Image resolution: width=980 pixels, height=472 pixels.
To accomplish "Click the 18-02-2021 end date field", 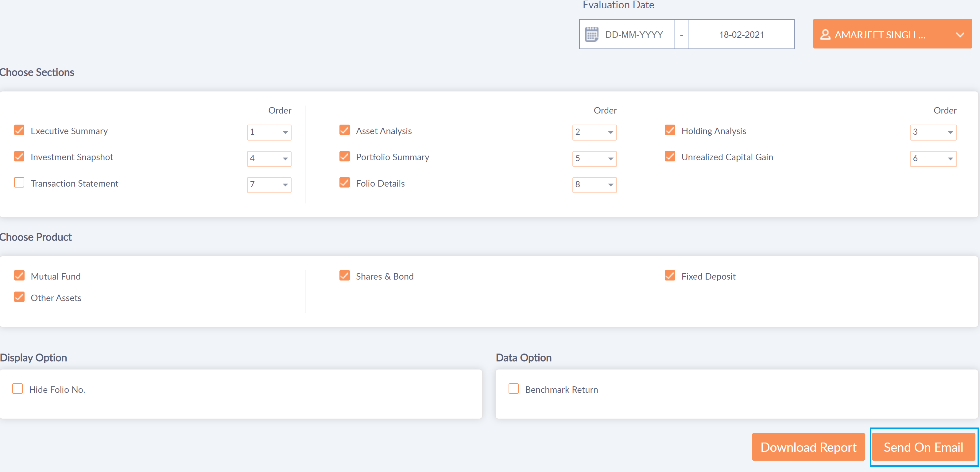I will click(x=741, y=34).
